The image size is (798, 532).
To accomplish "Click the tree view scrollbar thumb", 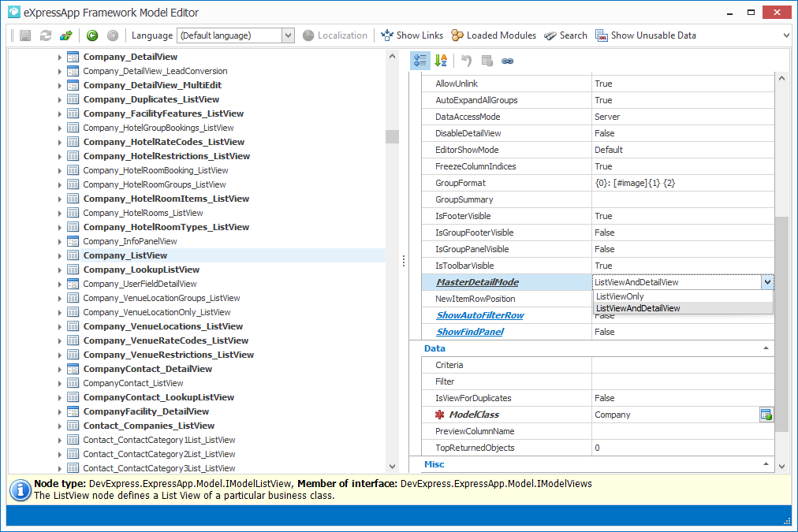I will tap(392, 136).
